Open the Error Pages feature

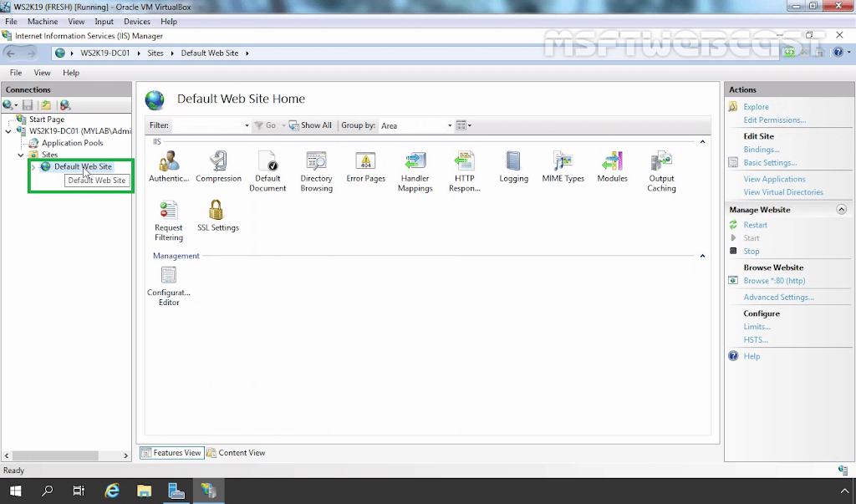[x=366, y=166]
